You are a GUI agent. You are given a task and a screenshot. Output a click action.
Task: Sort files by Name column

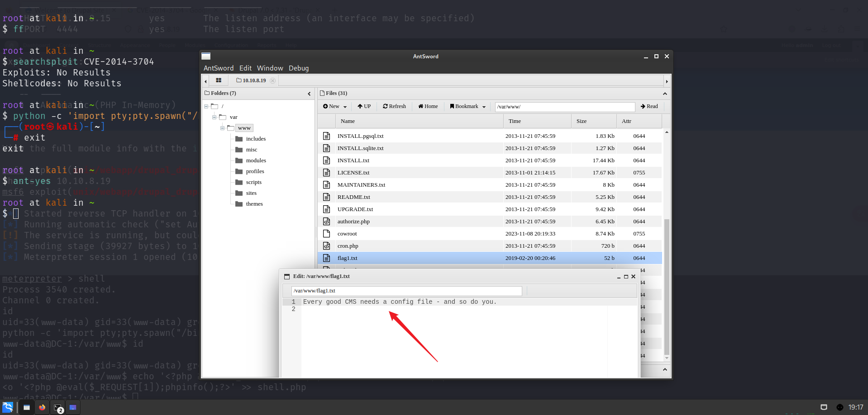pyautogui.click(x=419, y=121)
